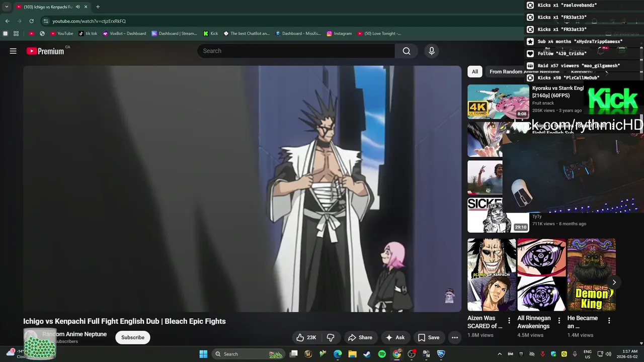Open the Dashboard | Stream... bookmark
The image size is (644, 362).
coord(174,34)
